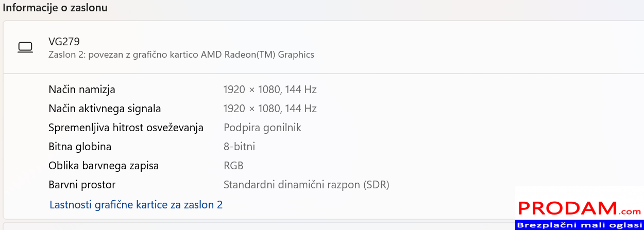Click the Način namizja label
Screen dimensions: 644x230
tap(82, 90)
